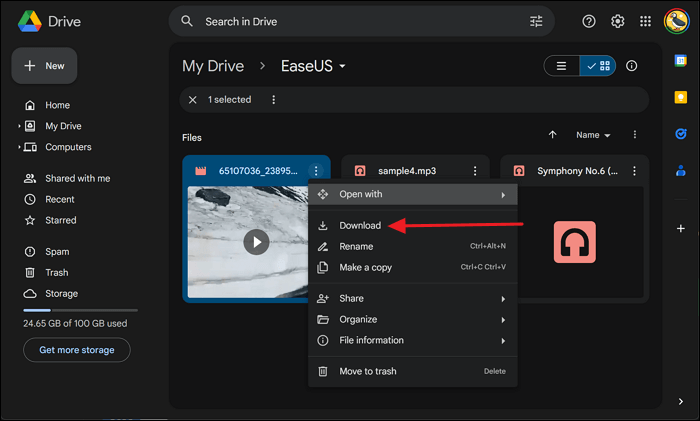
Task: Open Google Calendar side panel icon
Action: point(680,61)
